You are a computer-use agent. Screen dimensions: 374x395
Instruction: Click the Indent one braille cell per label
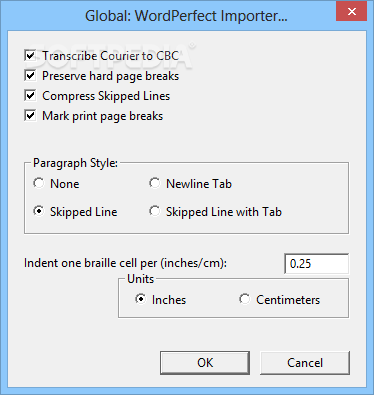125,263
